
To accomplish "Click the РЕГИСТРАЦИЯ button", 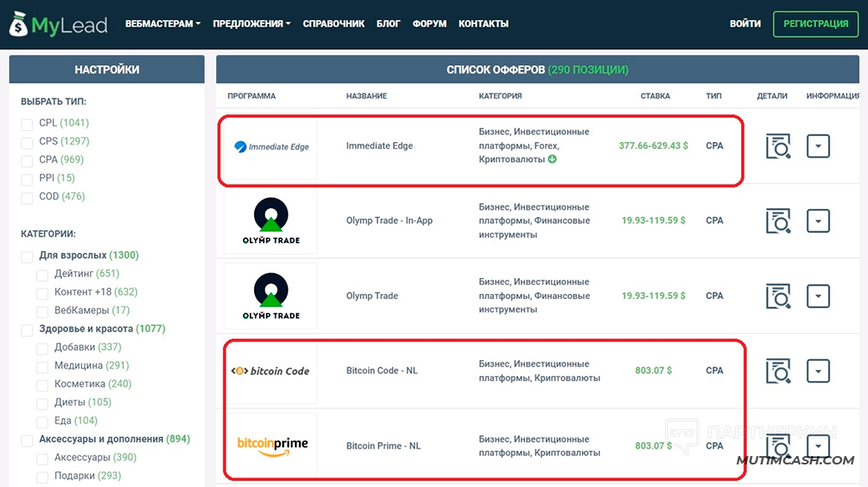I will pos(815,23).
